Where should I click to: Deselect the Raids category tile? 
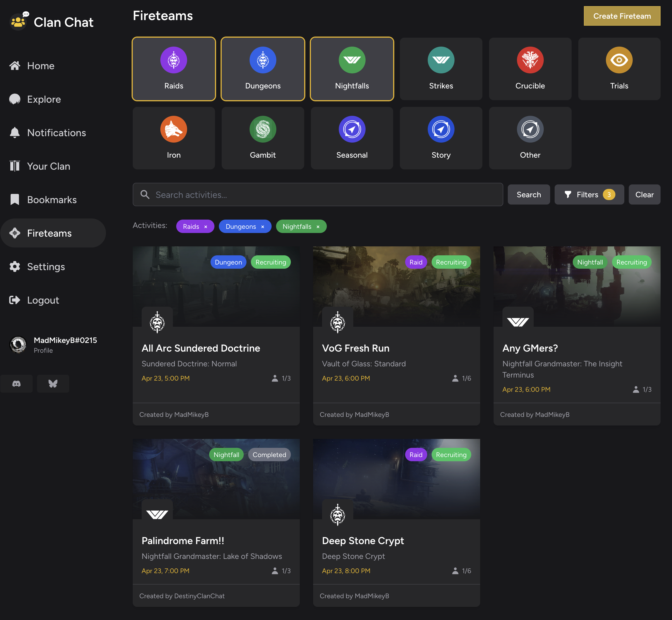174,69
